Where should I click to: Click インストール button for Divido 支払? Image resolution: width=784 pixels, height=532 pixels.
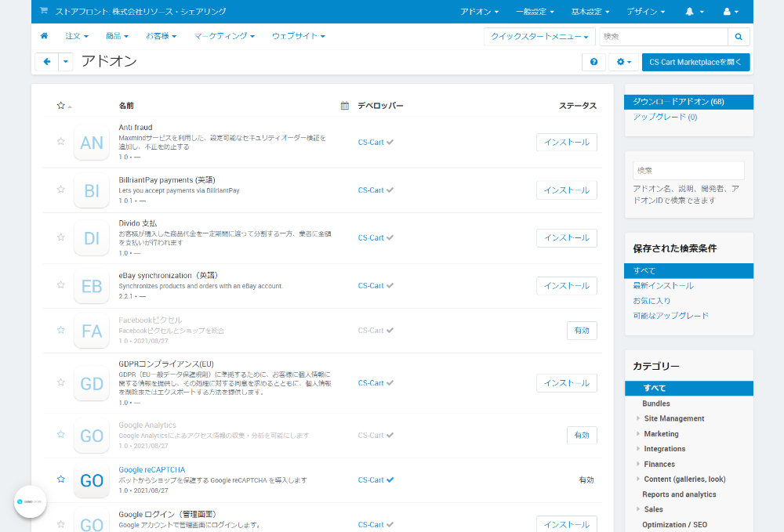567,237
